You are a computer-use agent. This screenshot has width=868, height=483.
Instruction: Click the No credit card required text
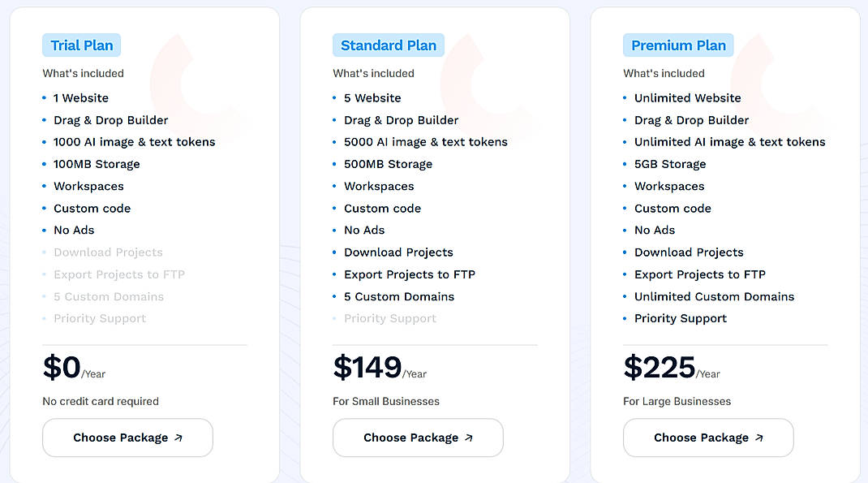coord(101,401)
